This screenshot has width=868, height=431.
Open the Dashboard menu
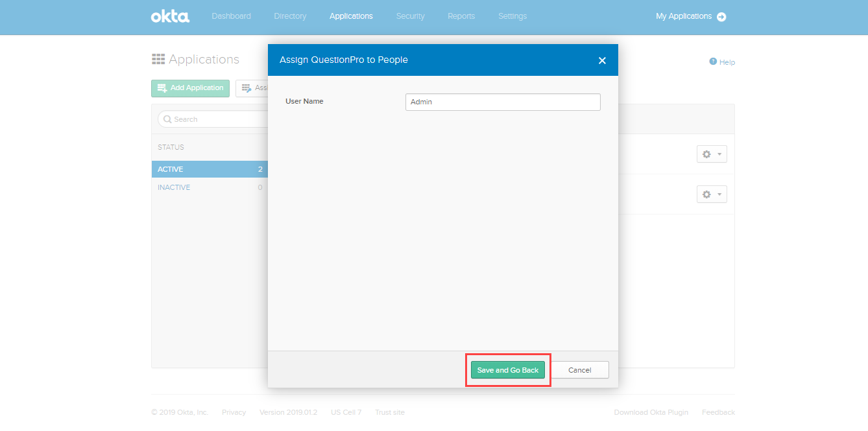231,16
